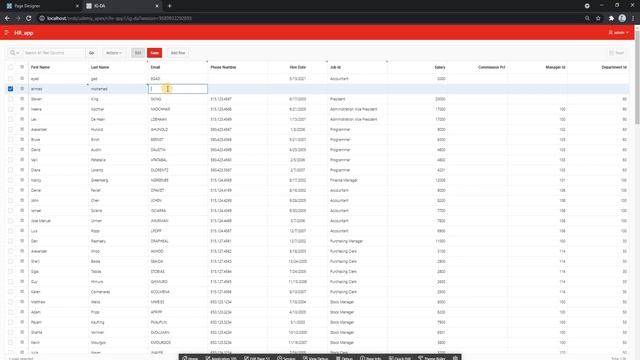Open row actions menu for Matthew Weiss
Viewport: 640px width, 360px height.
[x=22, y=302]
